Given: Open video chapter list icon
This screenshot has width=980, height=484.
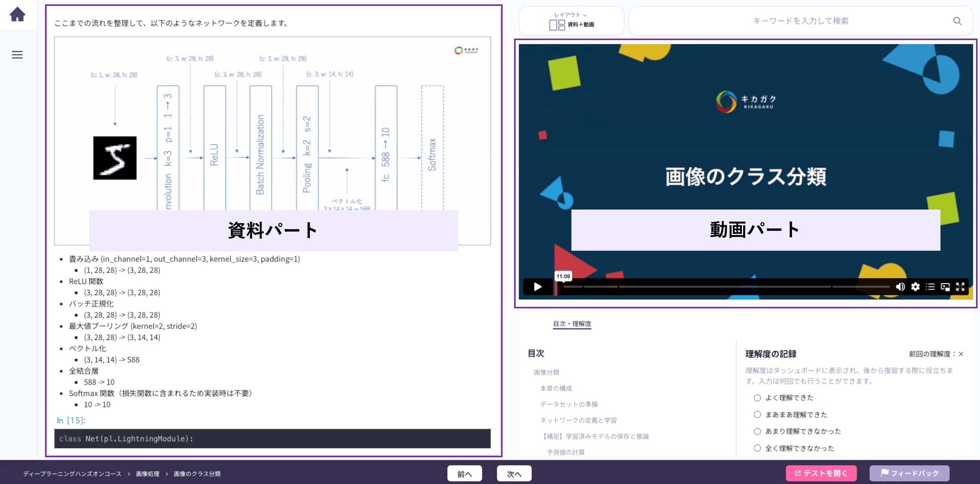Looking at the screenshot, I should click(x=930, y=286).
